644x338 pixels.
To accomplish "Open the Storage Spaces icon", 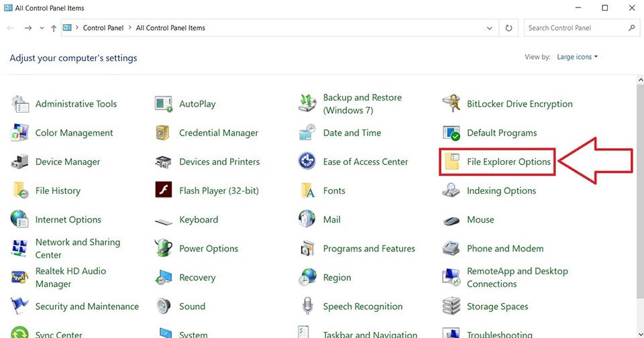I will click(x=451, y=306).
